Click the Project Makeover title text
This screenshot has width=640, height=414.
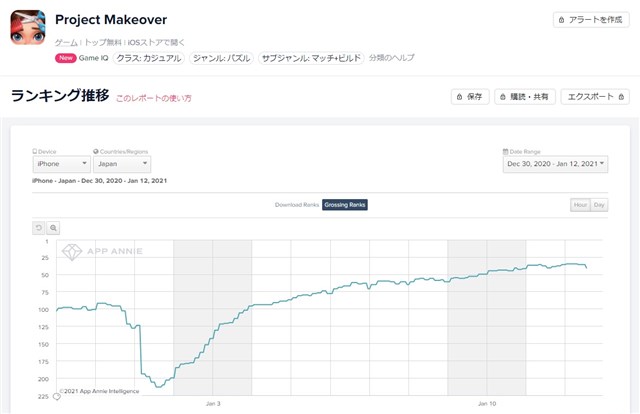pyautogui.click(x=111, y=20)
